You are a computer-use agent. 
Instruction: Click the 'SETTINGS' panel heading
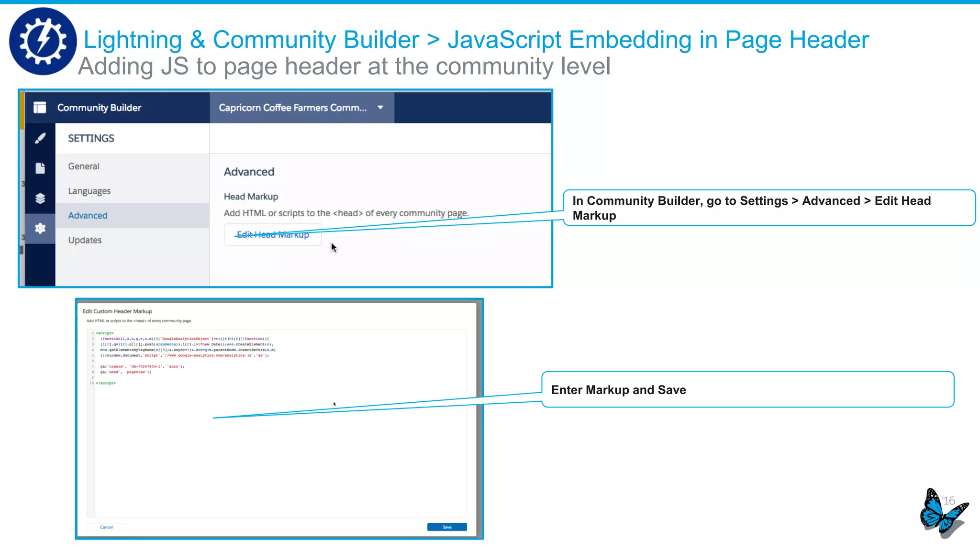click(x=91, y=138)
